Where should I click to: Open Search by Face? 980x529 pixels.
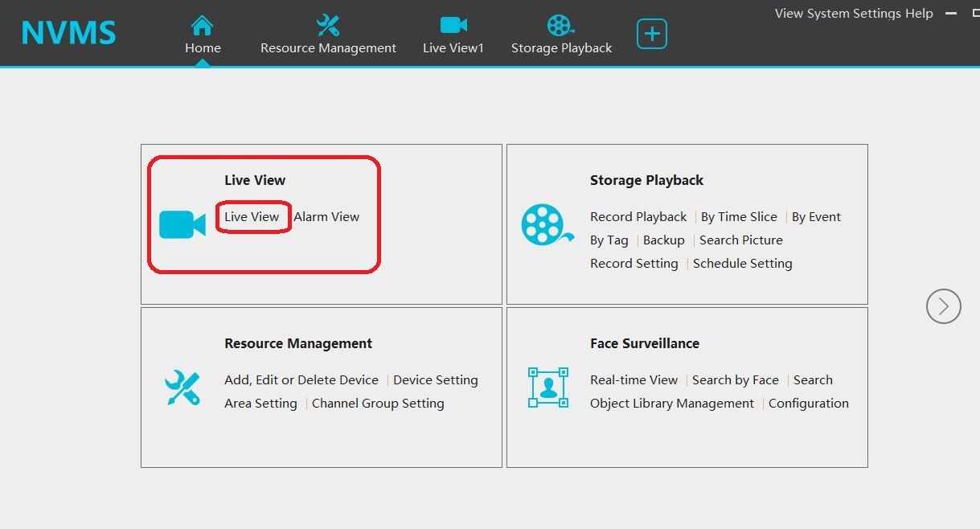tap(735, 379)
